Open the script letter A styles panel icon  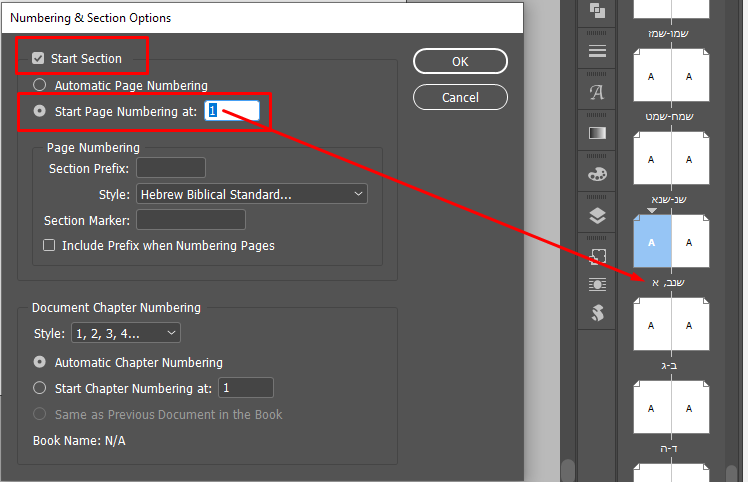[x=597, y=92]
